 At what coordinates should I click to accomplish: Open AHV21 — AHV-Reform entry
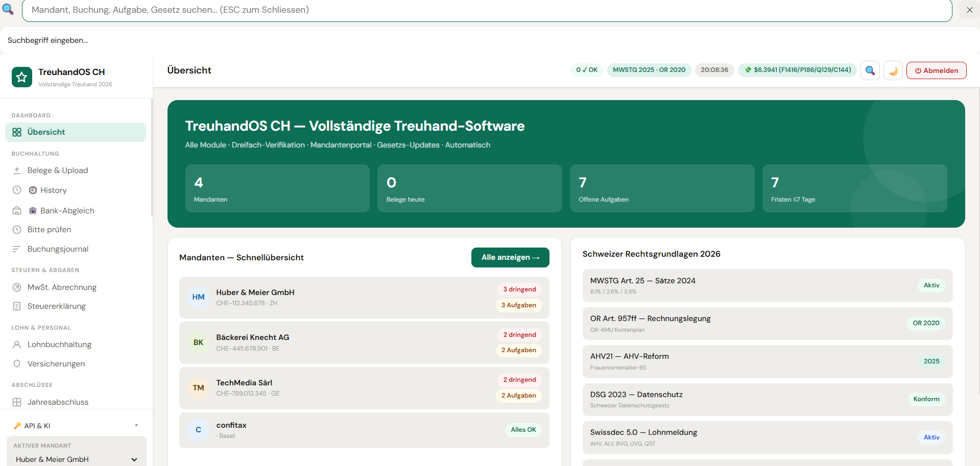click(768, 361)
